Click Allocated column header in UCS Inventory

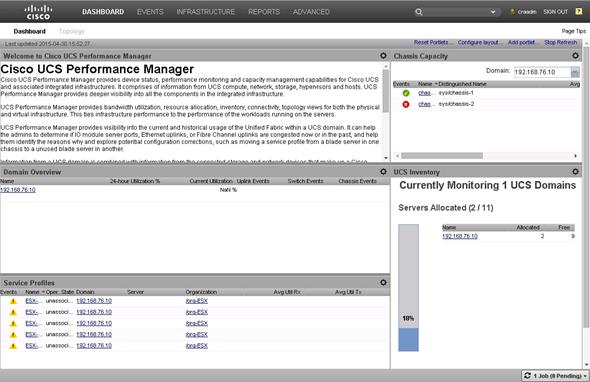[x=528, y=227]
